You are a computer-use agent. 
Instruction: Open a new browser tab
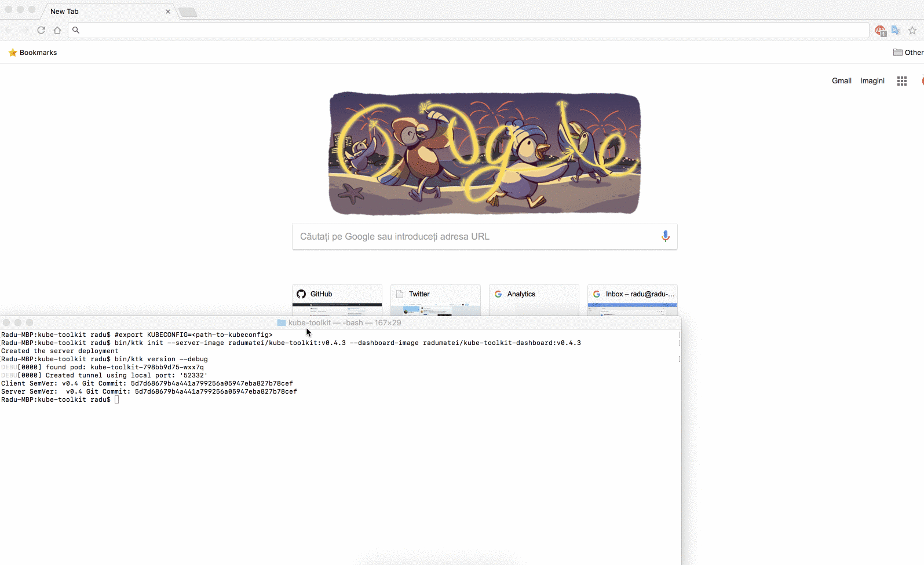(x=188, y=12)
